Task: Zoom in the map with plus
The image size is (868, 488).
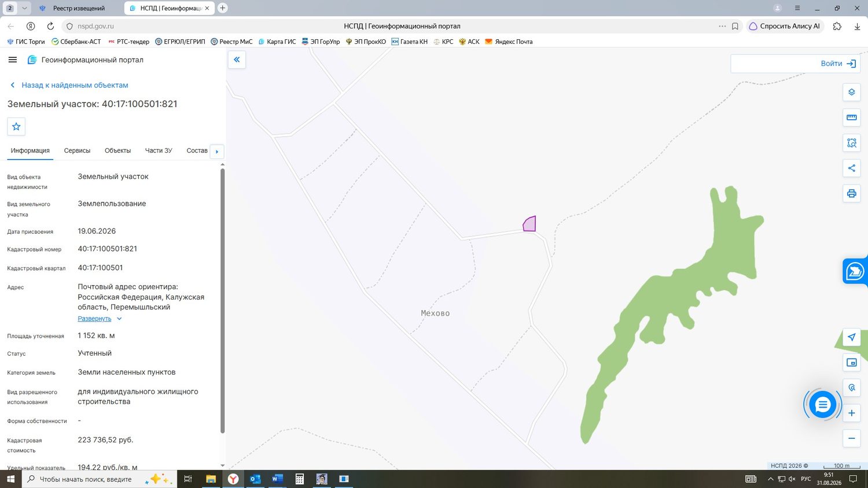Action: 851,413
